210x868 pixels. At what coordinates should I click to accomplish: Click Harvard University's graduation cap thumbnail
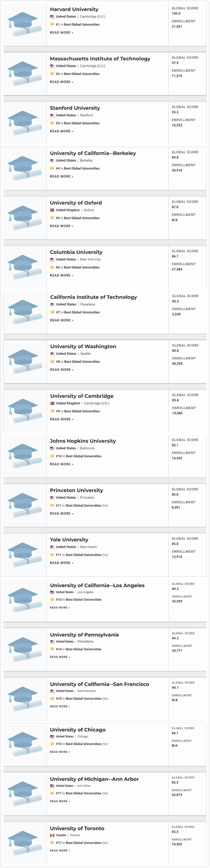coord(25,24)
